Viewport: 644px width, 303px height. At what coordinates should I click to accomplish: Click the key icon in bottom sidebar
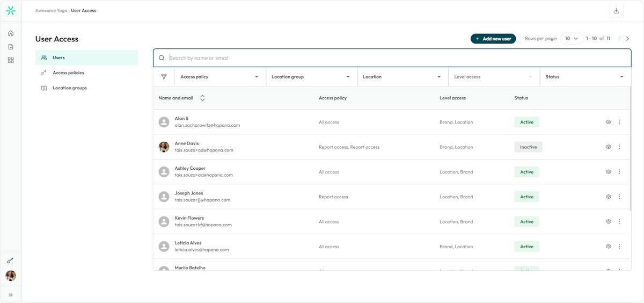coord(11,261)
